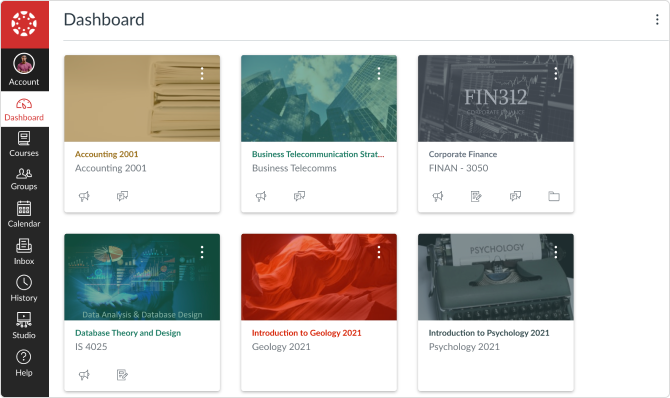Open Courses in the sidebar navigation
This screenshot has width=670, height=398.
click(x=24, y=144)
